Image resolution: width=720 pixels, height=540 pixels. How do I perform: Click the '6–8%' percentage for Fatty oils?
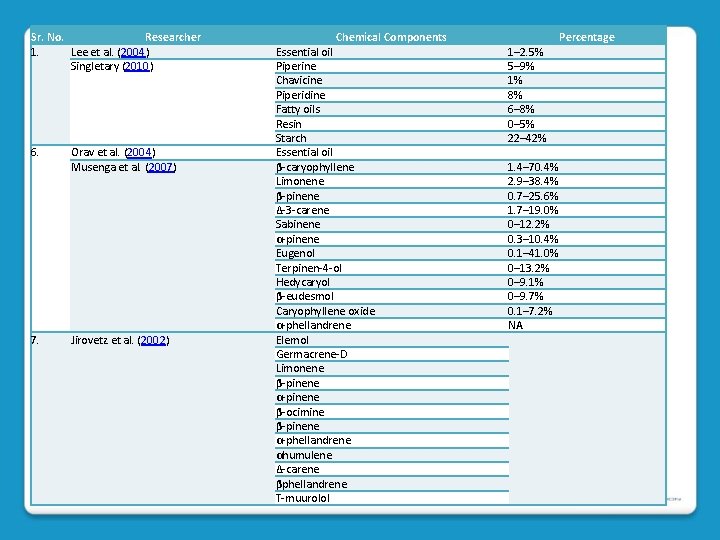521,109
